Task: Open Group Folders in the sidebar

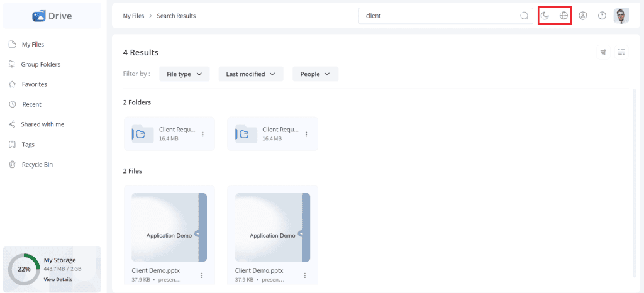Action: (35, 64)
